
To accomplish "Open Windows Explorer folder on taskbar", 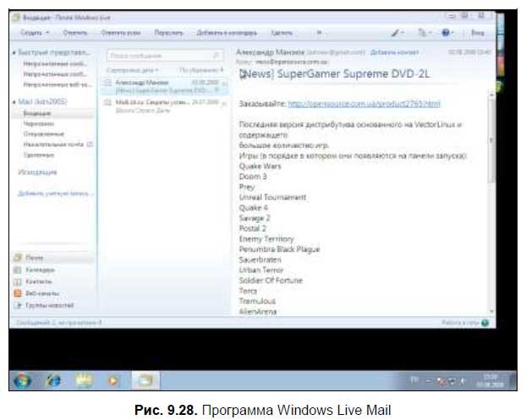I will coord(84,380).
